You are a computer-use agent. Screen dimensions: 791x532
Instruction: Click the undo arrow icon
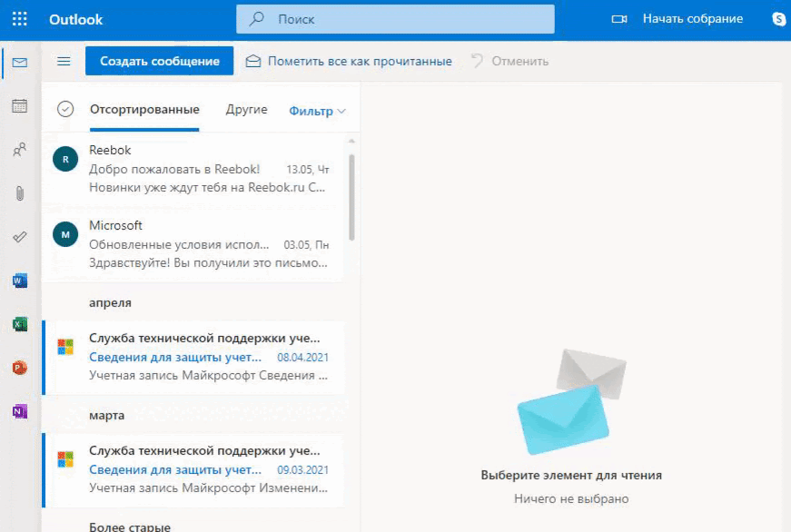[x=477, y=61]
